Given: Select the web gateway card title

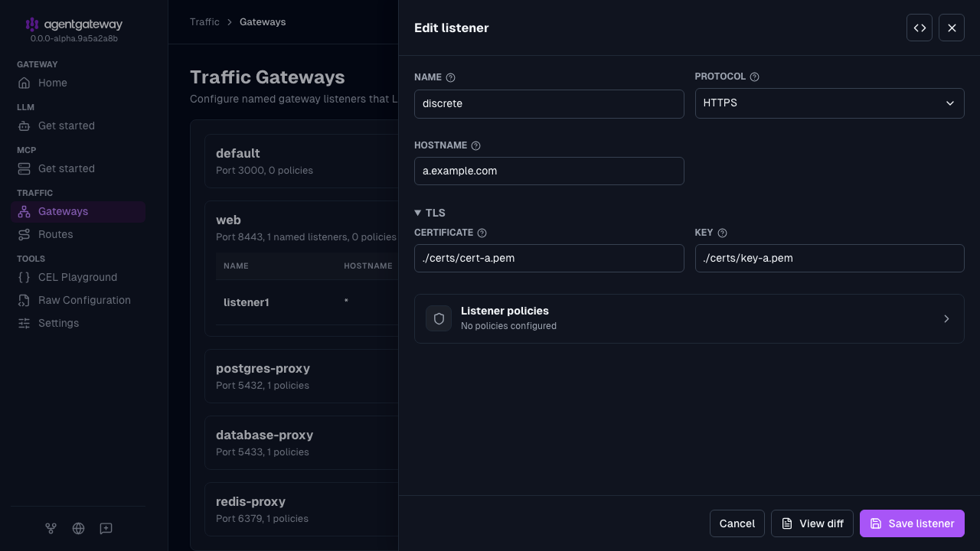Looking at the screenshot, I should 228,220.
